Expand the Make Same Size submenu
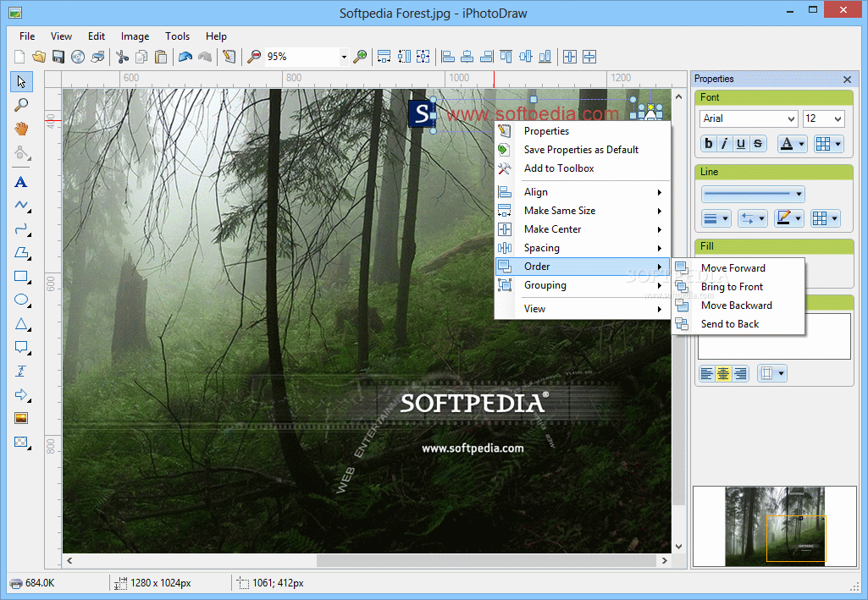Viewport: 868px width, 600px height. coord(583,211)
